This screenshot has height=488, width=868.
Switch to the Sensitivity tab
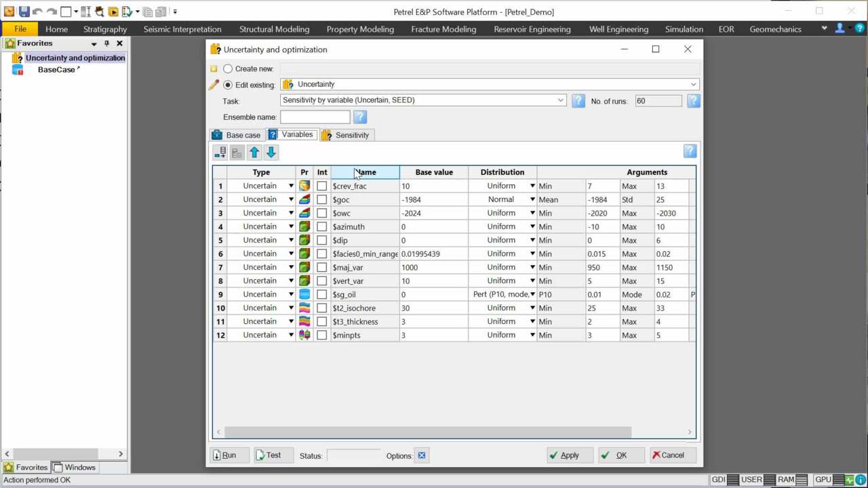pyautogui.click(x=346, y=135)
